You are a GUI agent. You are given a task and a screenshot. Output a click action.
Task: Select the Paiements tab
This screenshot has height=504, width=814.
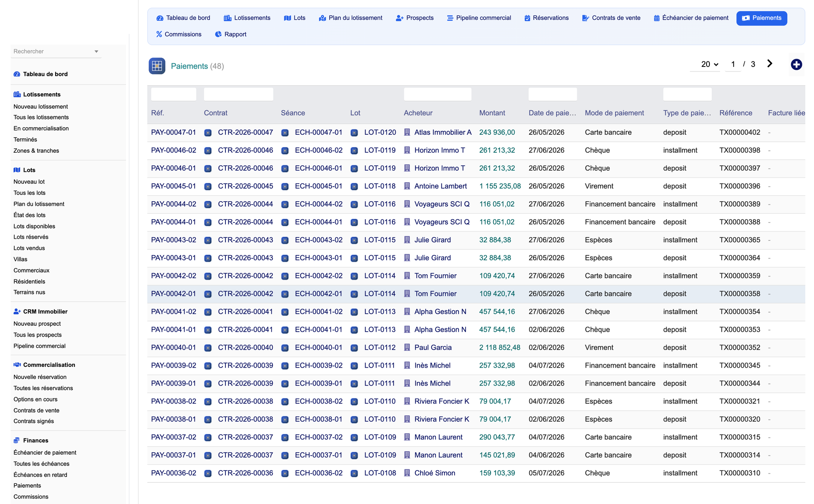tap(762, 18)
